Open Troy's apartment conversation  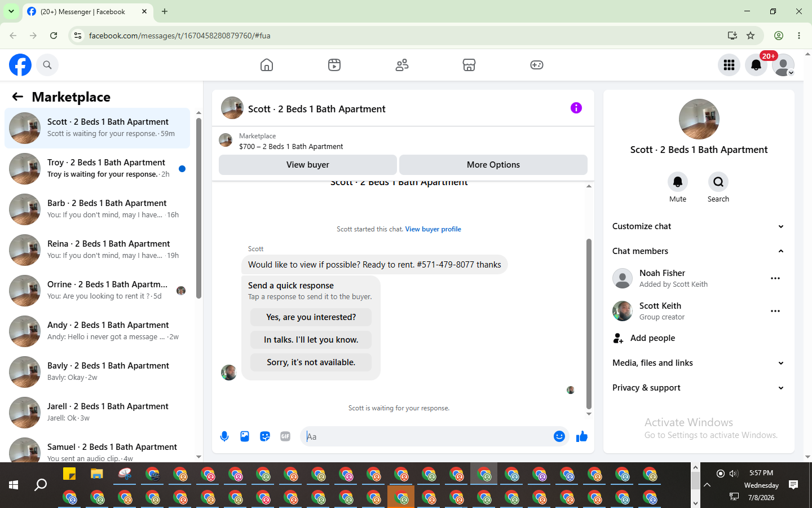click(97, 169)
